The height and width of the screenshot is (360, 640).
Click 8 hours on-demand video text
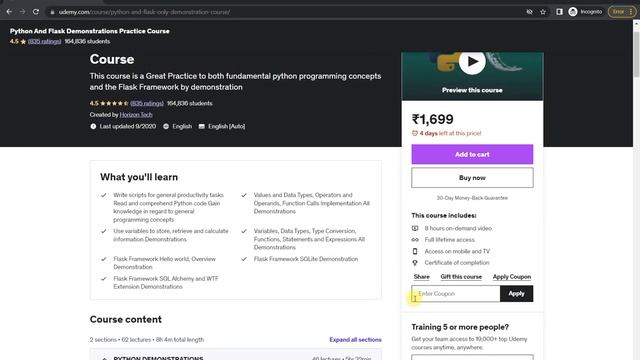[x=458, y=228]
